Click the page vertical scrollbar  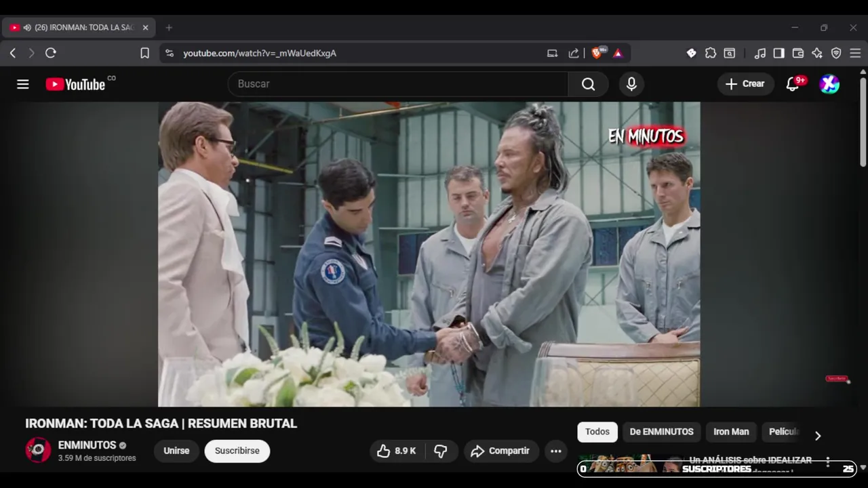point(863,122)
